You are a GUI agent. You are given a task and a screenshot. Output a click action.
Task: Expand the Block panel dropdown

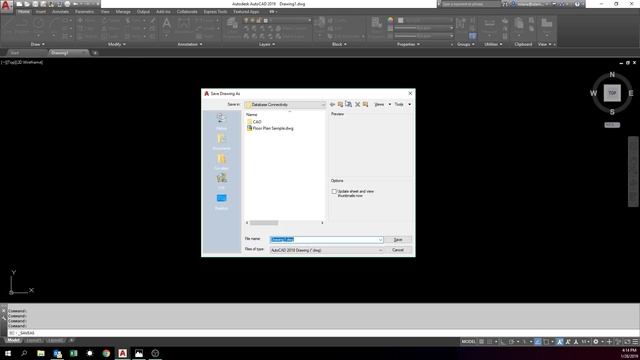(x=339, y=44)
